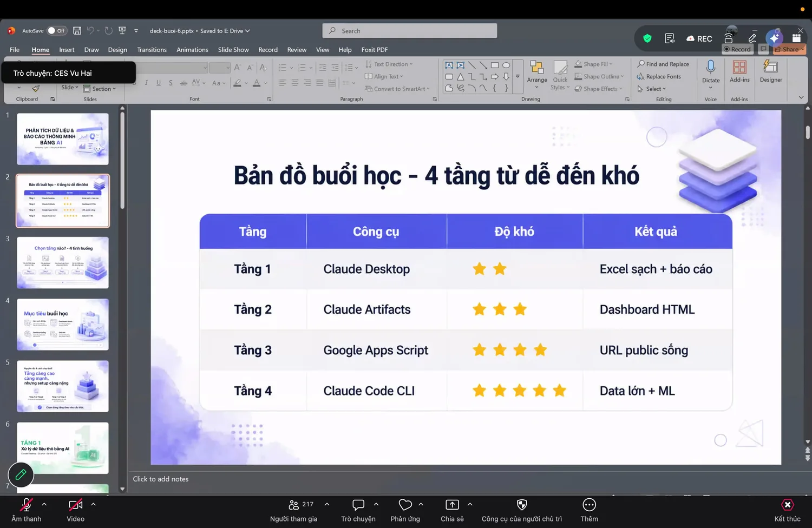Screen dimensions: 812x528
Task: Select the Right Arrow shape
Action: click(494, 77)
